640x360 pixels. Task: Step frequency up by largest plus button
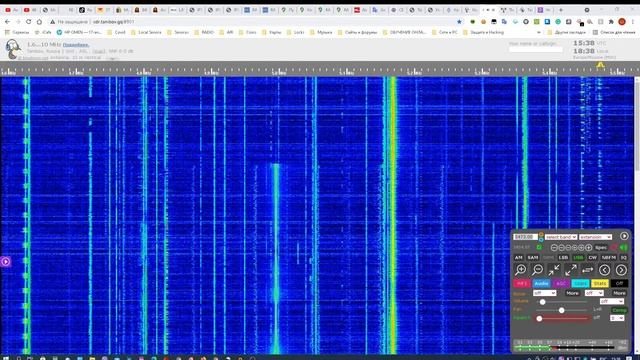tap(589, 247)
